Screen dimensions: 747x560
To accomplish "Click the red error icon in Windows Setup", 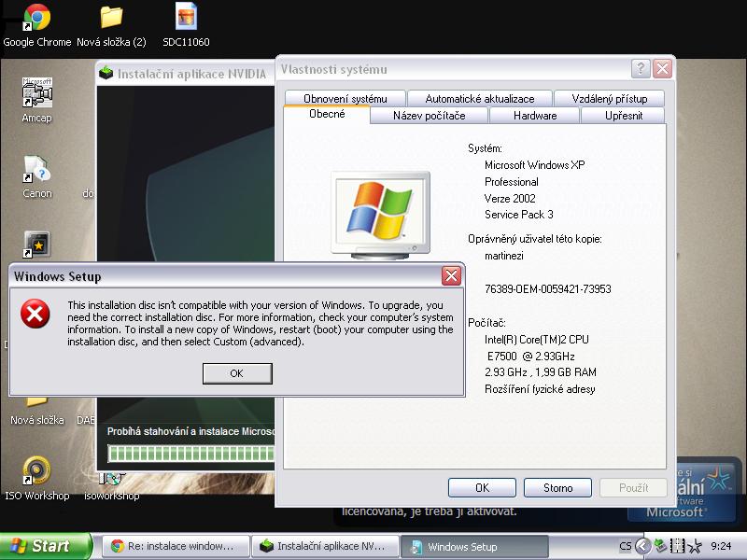I will click(35, 314).
